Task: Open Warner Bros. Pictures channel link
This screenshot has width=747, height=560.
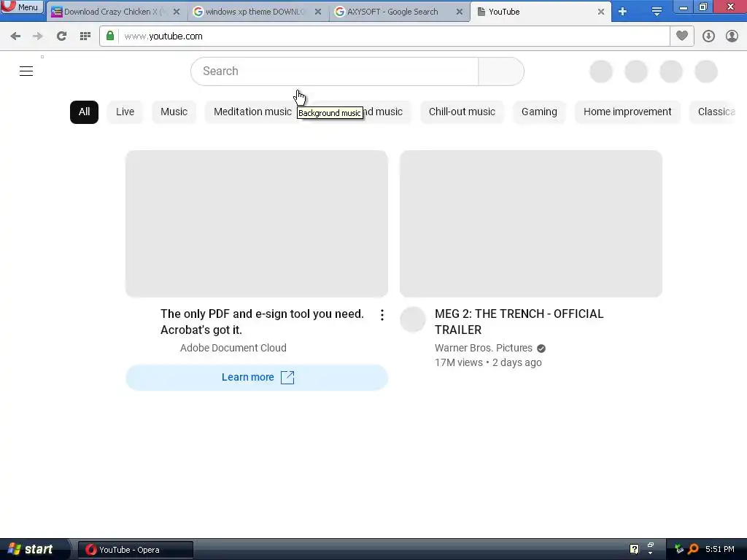Action: click(x=484, y=348)
